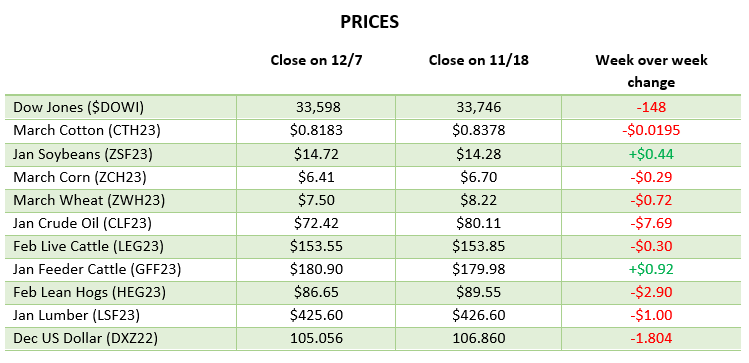Click March Corn 12/7 close of $6.41
749x363 pixels.
click(x=316, y=177)
